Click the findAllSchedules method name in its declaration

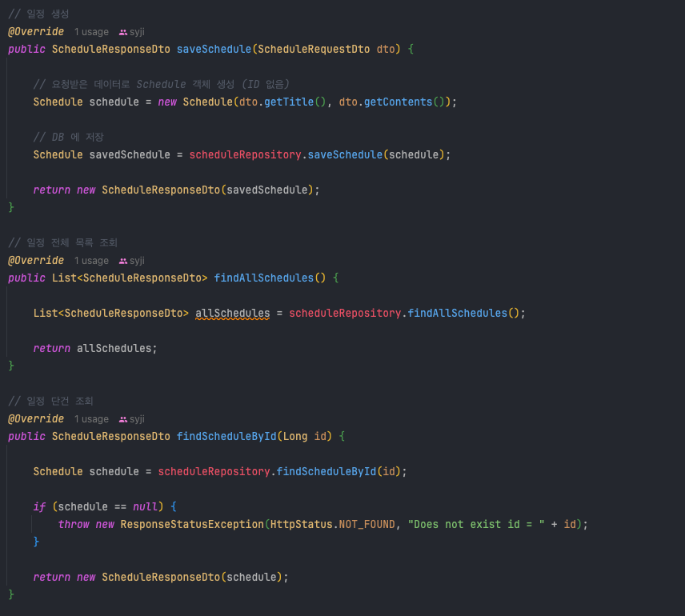point(264,278)
